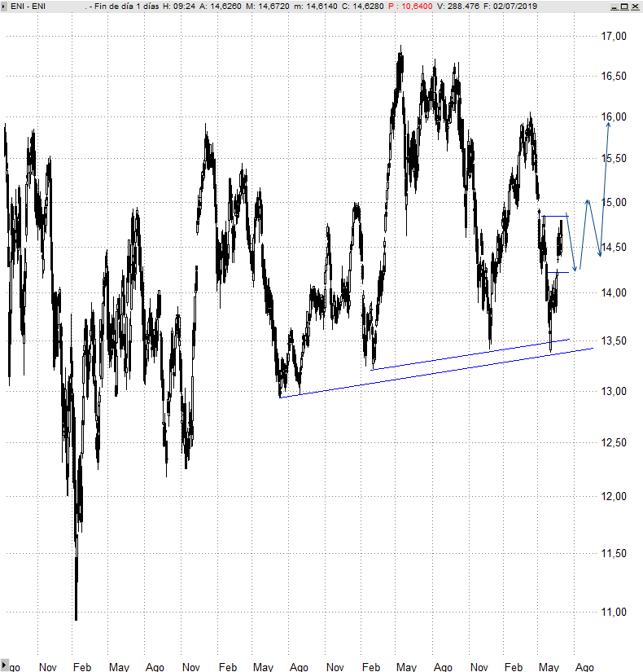
Task: Click the minimum price m: 14,6140
Action: (x=315, y=7)
